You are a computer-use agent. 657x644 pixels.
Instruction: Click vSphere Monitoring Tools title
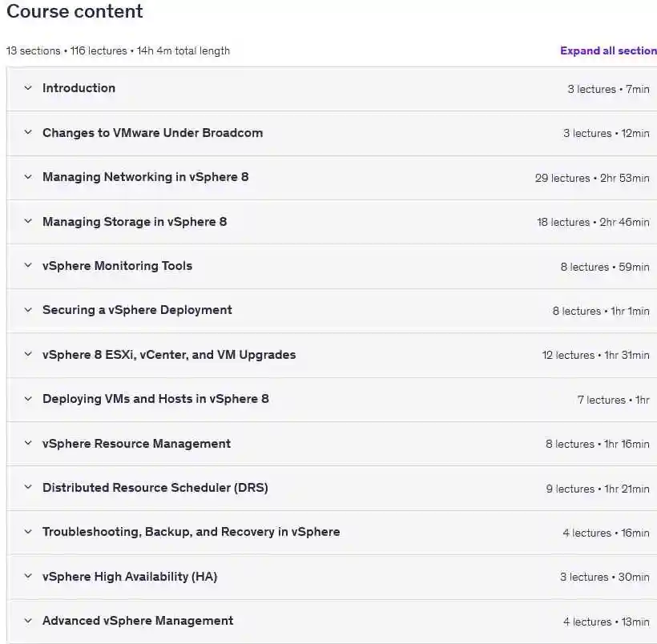pyautogui.click(x=117, y=266)
